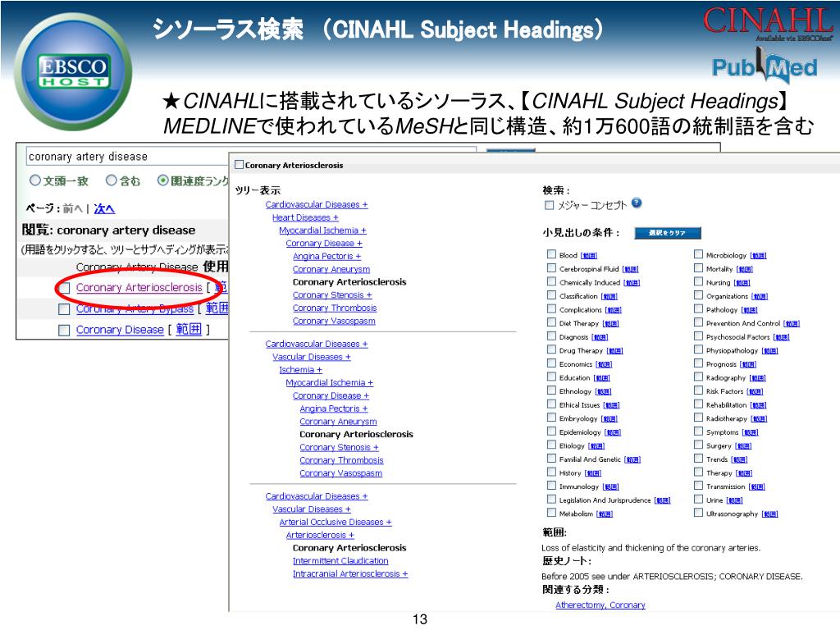The height and width of the screenshot is (630, 840).
Task: Expand Myocardial Ischemia + under Heart Diseases
Action: [x=322, y=231]
